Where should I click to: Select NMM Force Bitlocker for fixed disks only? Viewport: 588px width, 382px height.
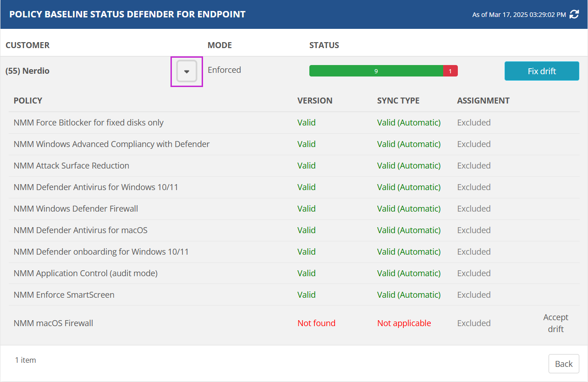88,122
